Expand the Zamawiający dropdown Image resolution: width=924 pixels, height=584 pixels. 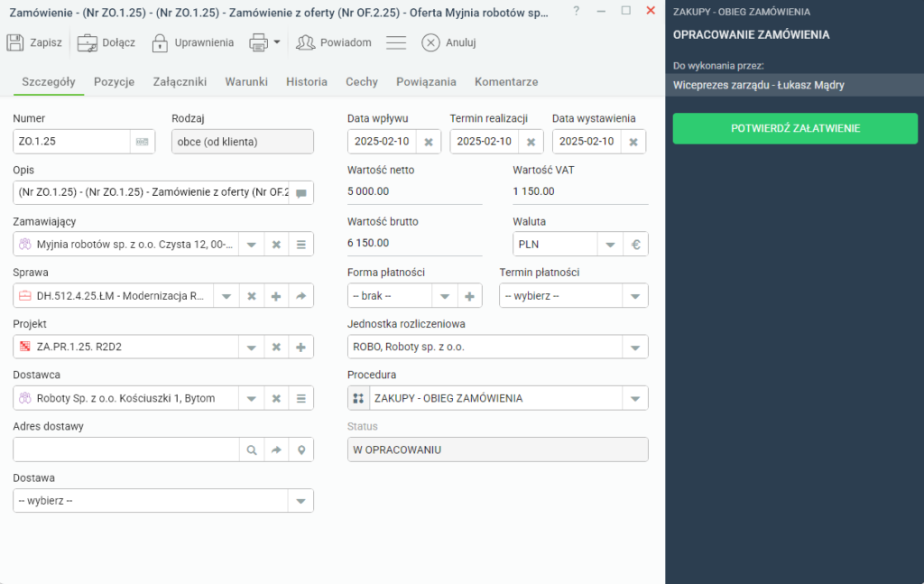tap(252, 245)
